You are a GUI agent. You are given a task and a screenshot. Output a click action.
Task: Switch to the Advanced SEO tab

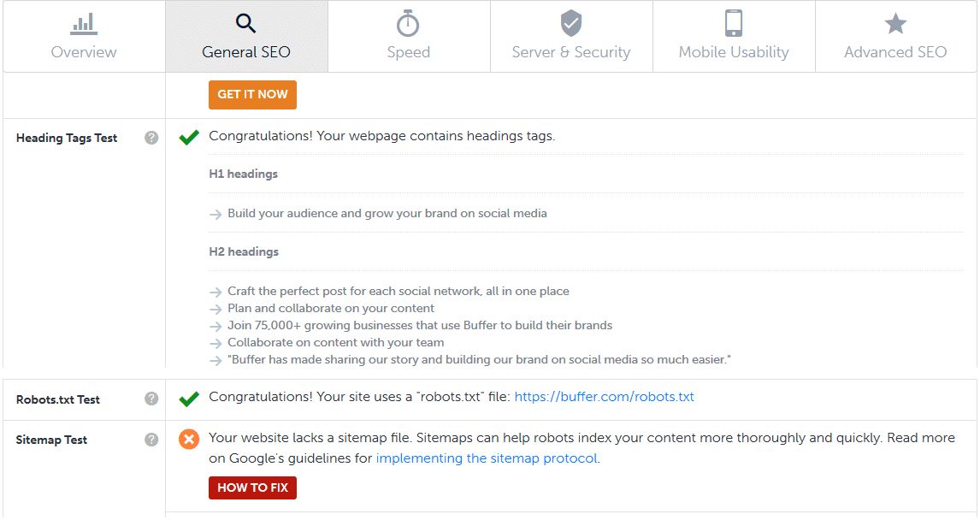(x=895, y=36)
